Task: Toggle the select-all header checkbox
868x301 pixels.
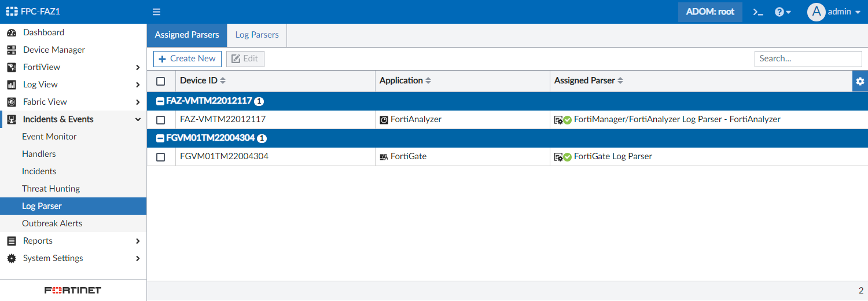Action: tap(161, 81)
